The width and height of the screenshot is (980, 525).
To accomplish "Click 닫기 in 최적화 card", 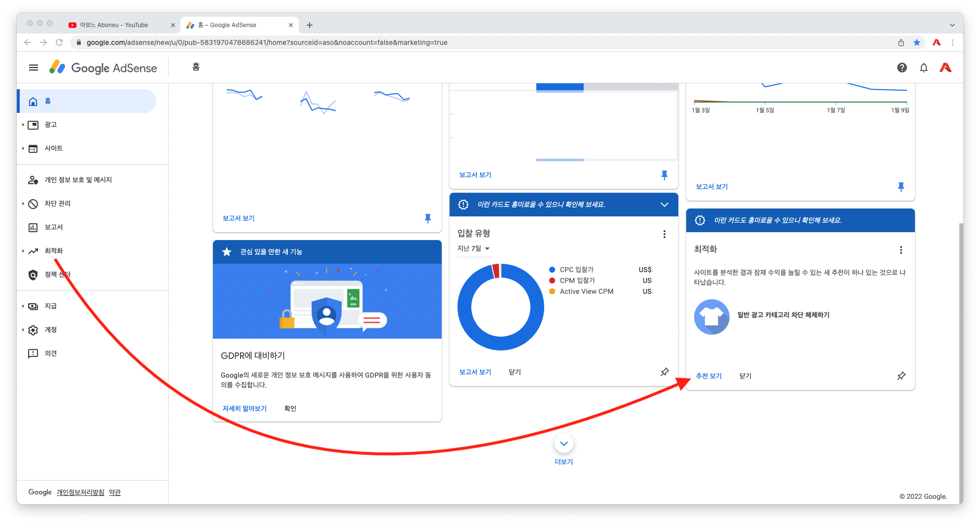I will [745, 376].
